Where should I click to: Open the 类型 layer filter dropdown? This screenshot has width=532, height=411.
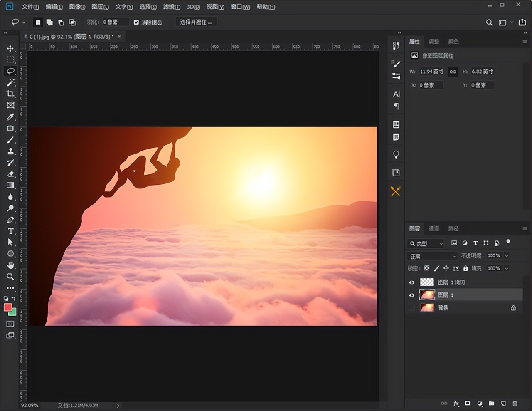coord(426,243)
